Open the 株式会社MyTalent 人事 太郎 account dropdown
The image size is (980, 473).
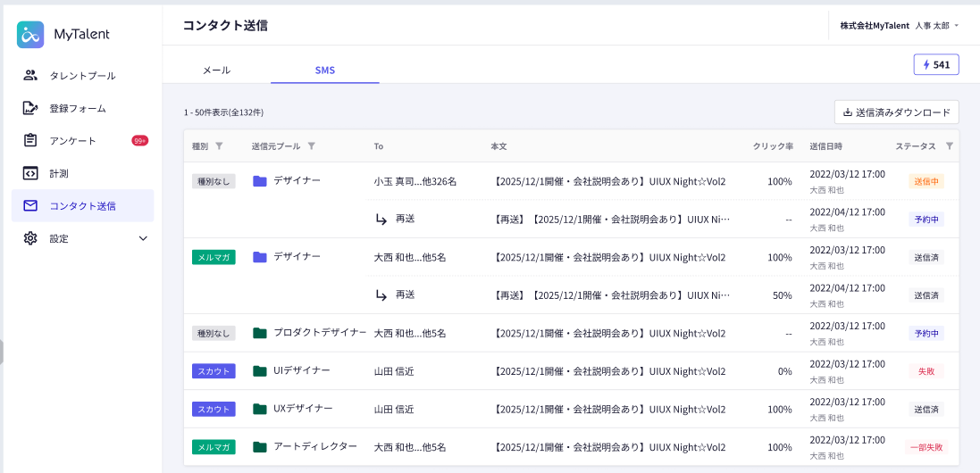[899, 26]
